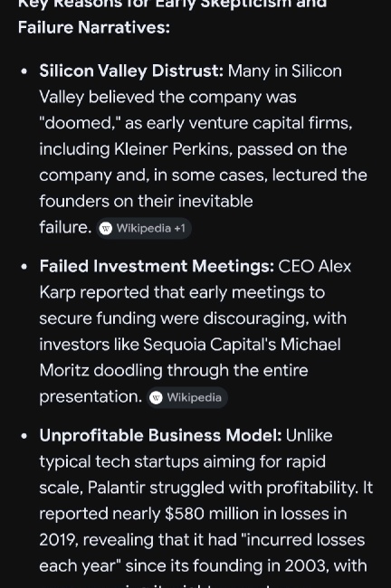
Task: Open the Wikipedia +1 source chip
Action: (144, 228)
